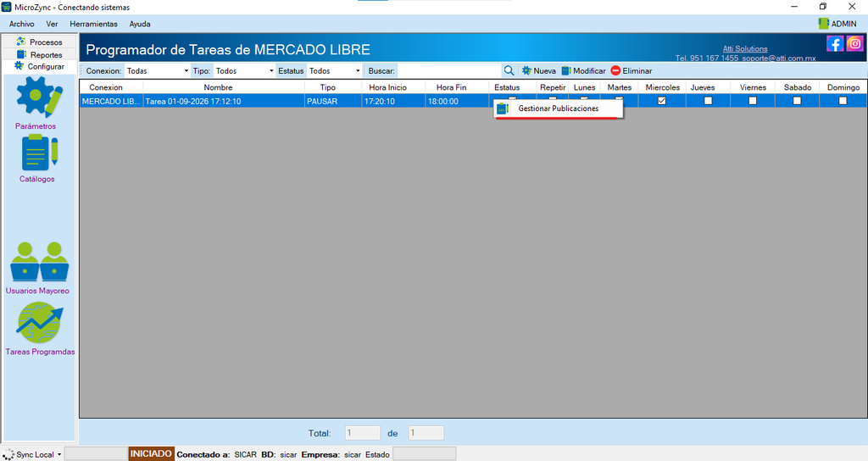Click the Repetir column header
Viewport: 868px width, 461px height.
[x=553, y=87]
